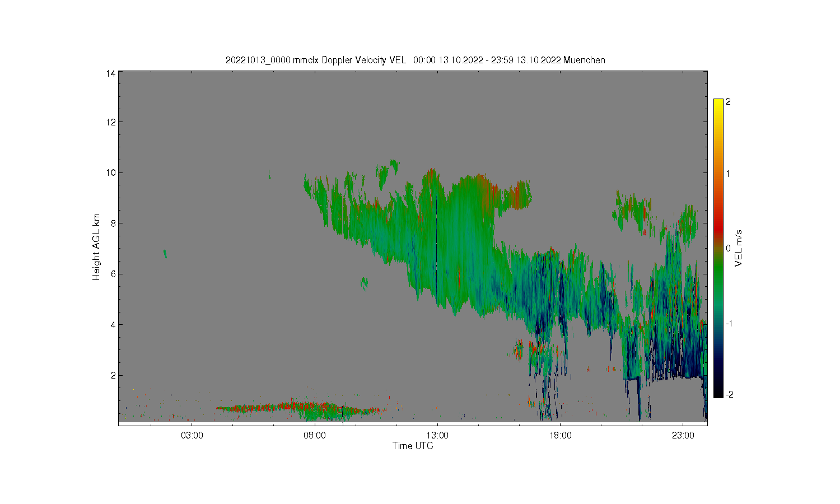
Task: Click the height tick label 14
Action: tap(111, 73)
